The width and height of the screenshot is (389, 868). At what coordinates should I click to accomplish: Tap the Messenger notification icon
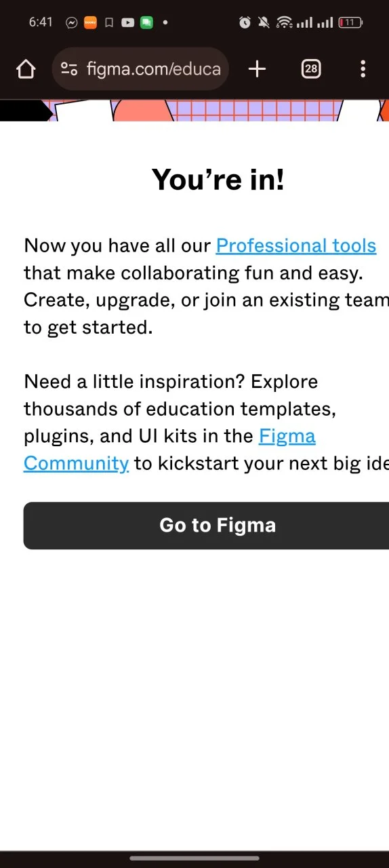click(x=71, y=22)
